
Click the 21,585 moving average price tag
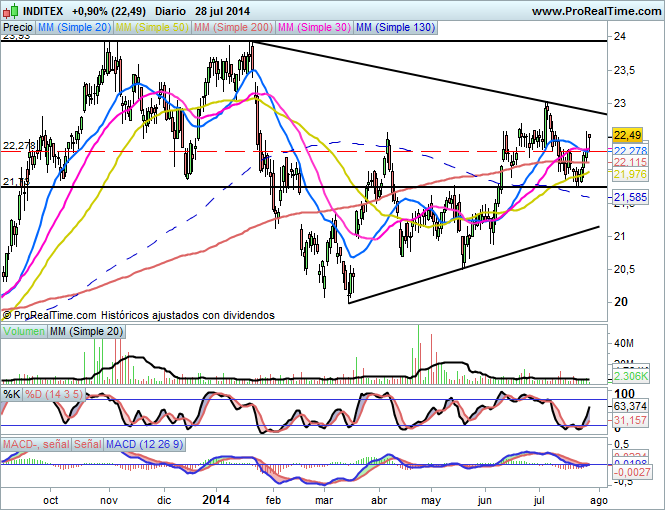[628, 198]
